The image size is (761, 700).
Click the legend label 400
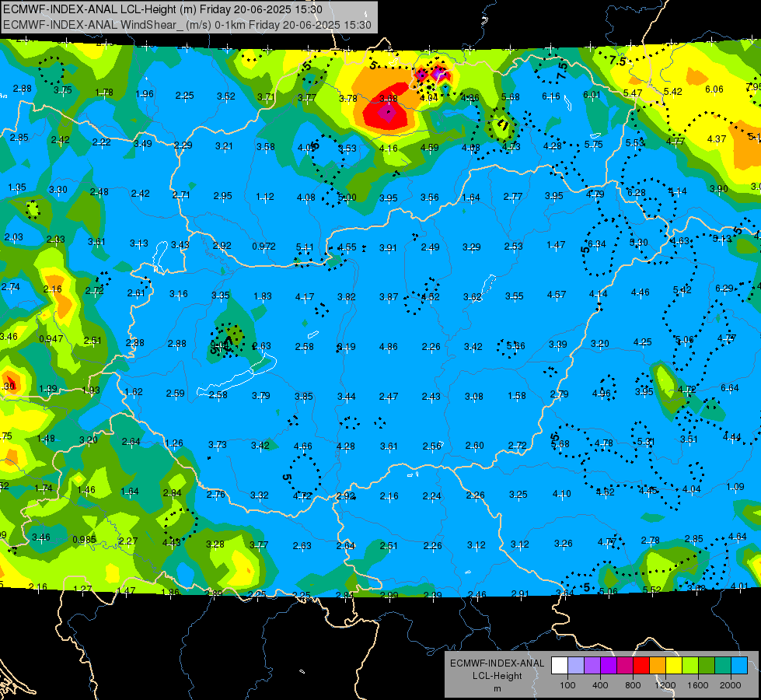click(x=600, y=685)
